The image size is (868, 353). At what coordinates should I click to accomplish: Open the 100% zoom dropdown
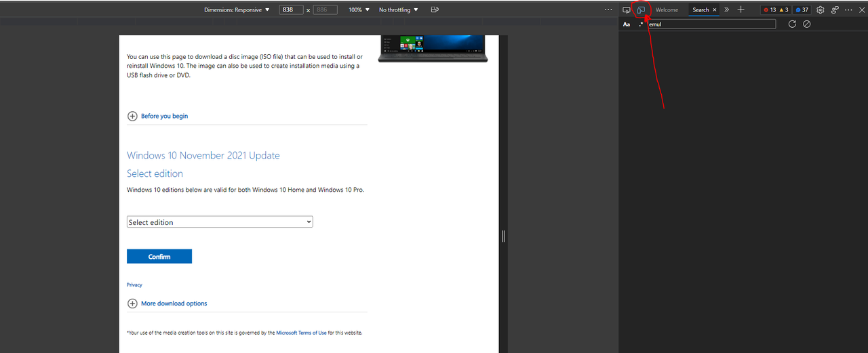coord(359,9)
